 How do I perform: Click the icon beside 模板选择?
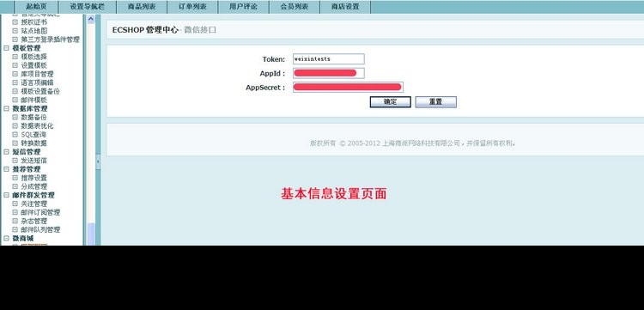pos(15,57)
